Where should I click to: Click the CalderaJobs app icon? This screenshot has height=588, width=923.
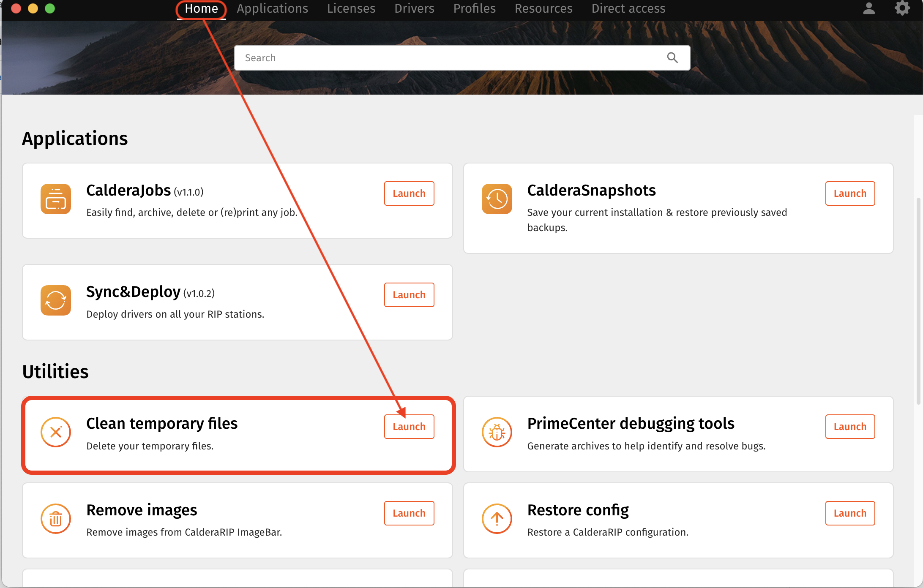(x=56, y=199)
